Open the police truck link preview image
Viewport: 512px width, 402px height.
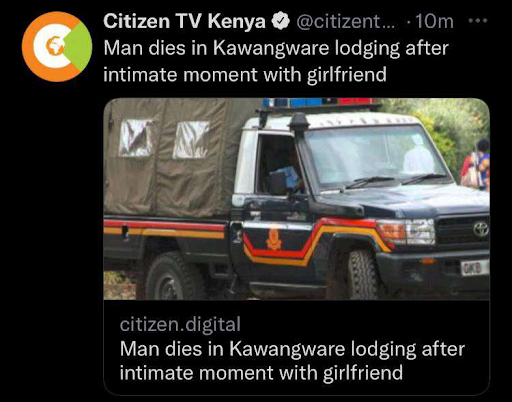pos(296,199)
